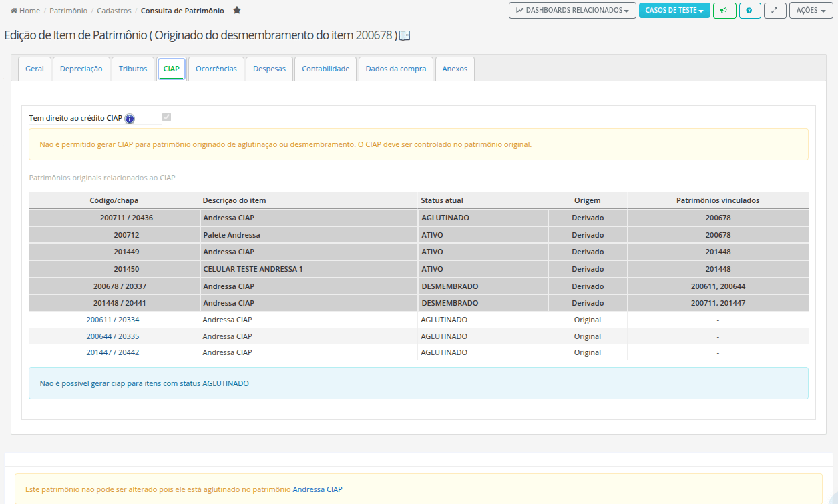
Task: Toggle 'Tem direito ao crédito CIAP' checkbox
Action: [x=166, y=117]
